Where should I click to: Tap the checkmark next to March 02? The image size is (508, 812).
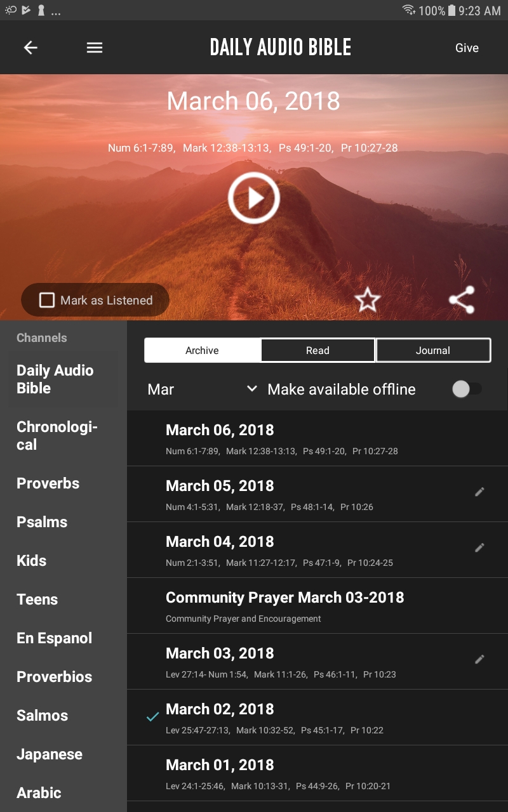[x=151, y=716]
